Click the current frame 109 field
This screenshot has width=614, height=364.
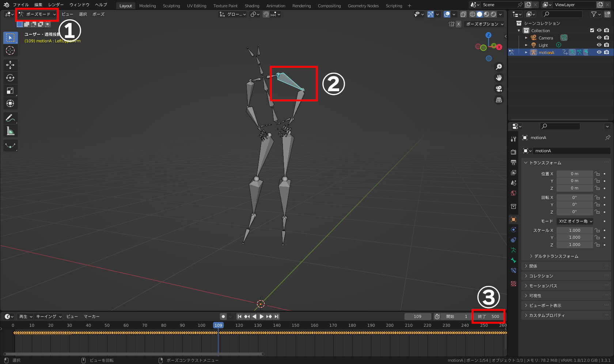418,317
